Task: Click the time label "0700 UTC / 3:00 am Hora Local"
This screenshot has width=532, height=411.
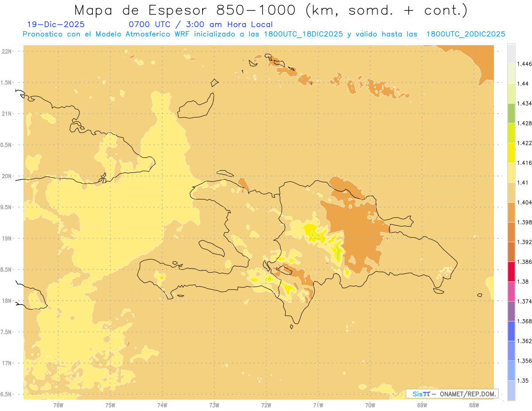Action: (200, 24)
